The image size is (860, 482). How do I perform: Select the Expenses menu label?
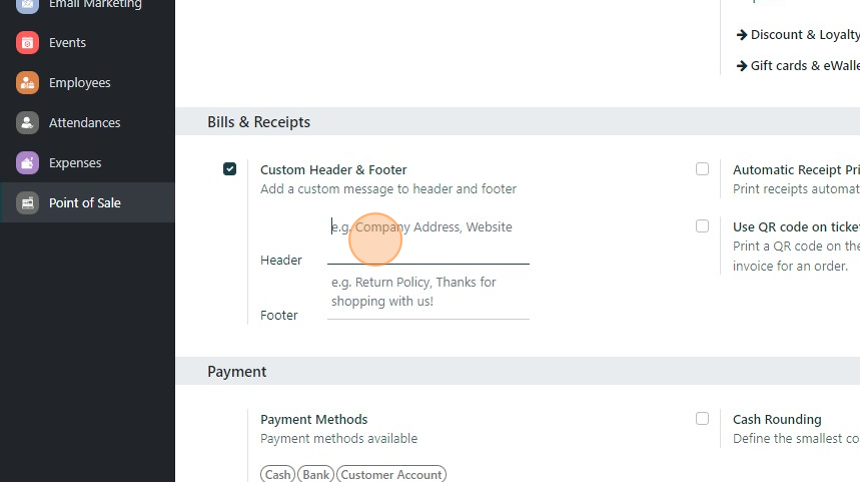[x=75, y=163]
